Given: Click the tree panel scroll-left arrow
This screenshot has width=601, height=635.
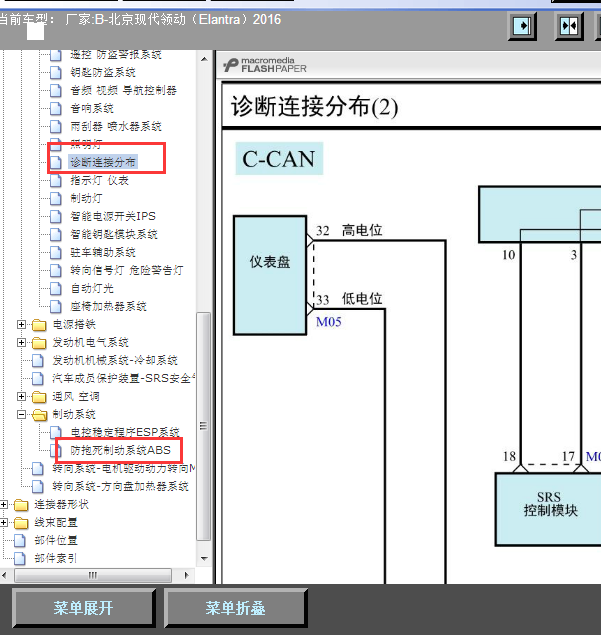Looking at the screenshot, I should click(5, 575).
